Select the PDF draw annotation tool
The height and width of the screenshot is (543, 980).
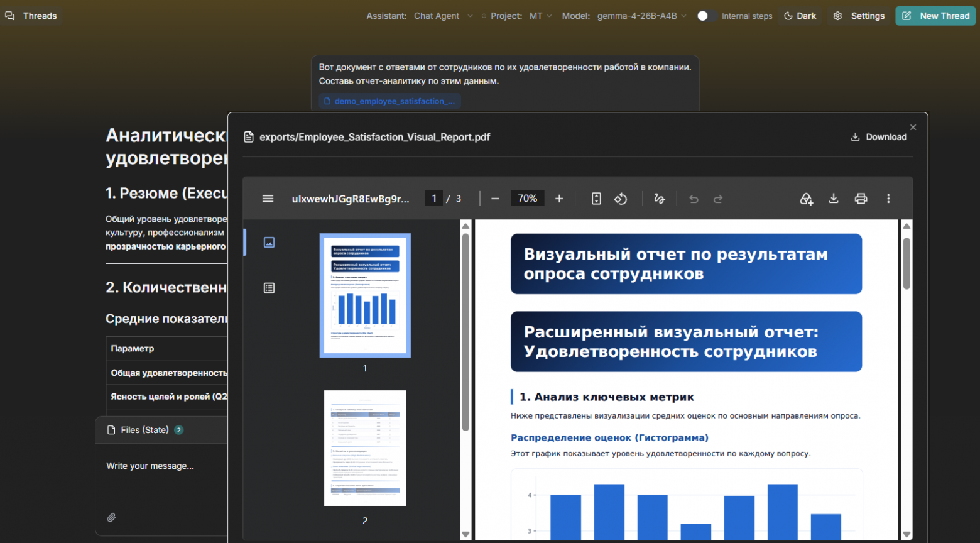(x=659, y=199)
